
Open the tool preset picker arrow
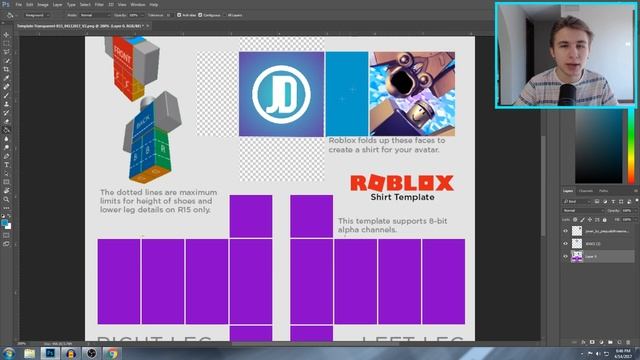click(x=16, y=15)
